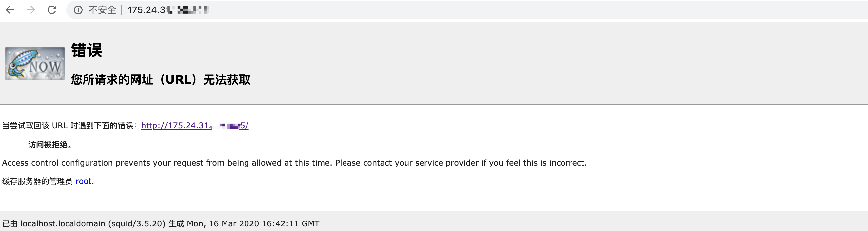The width and height of the screenshot is (868, 231).
Task: Click the 您所请求的网址（URL）无法获取 subheading
Action: pos(160,80)
